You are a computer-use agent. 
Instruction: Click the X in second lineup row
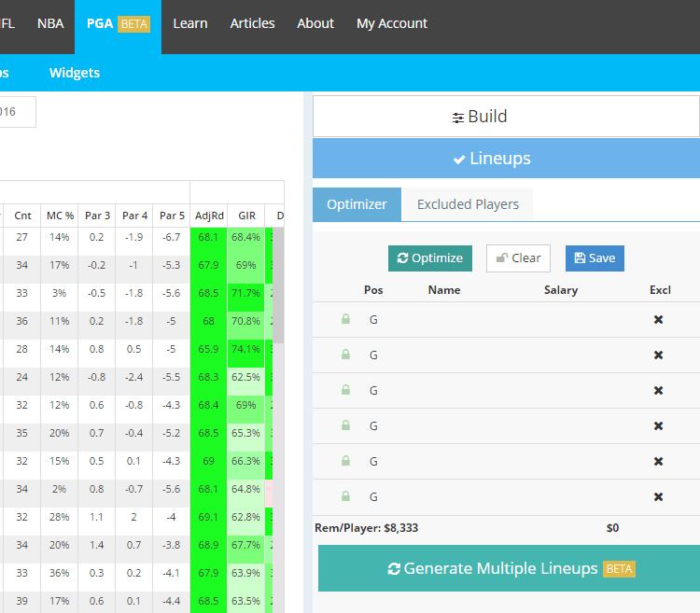(658, 355)
